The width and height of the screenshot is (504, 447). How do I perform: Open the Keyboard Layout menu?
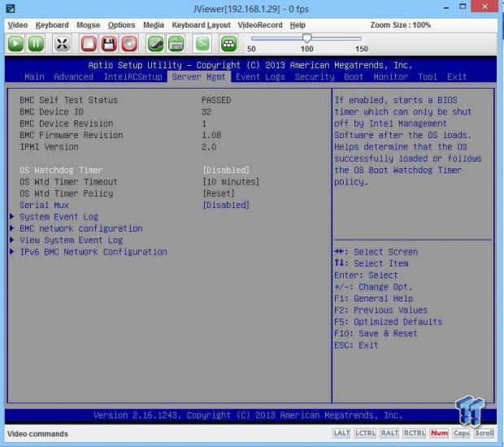[202, 25]
